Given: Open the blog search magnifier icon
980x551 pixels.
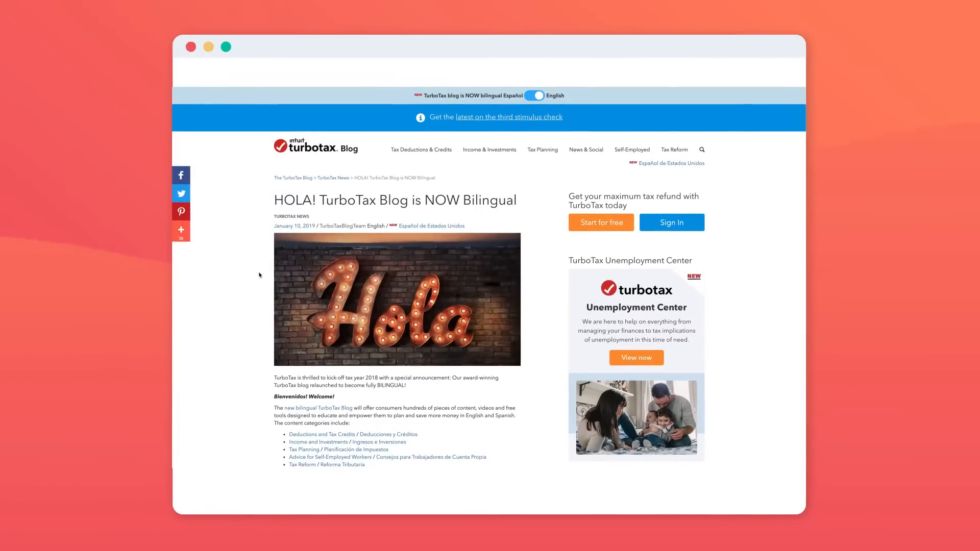Looking at the screenshot, I should (702, 149).
